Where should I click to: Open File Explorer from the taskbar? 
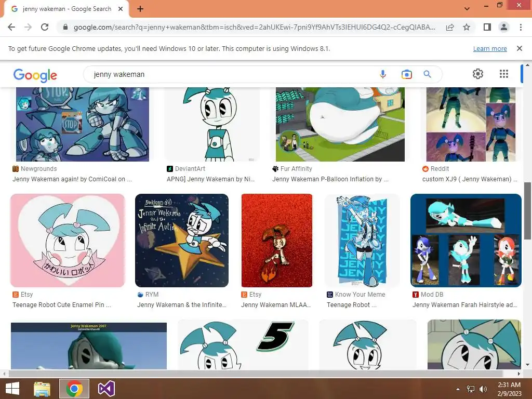click(x=42, y=389)
